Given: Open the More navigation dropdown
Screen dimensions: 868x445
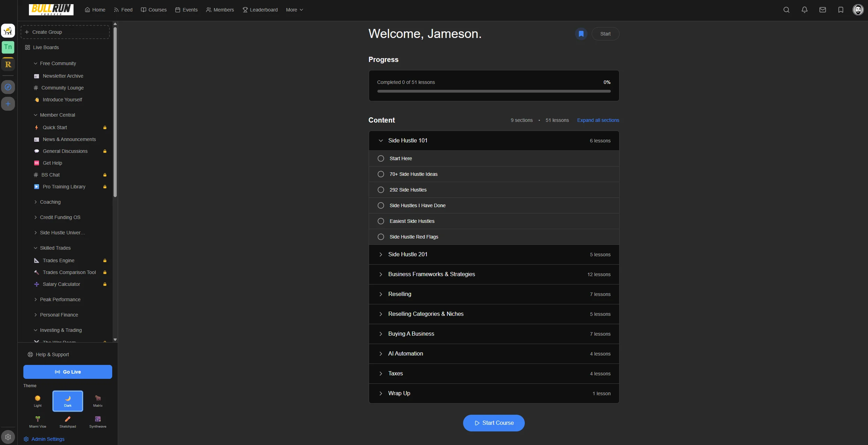Looking at the screenshot, I should pyautogui.click(x=294, y=9).
